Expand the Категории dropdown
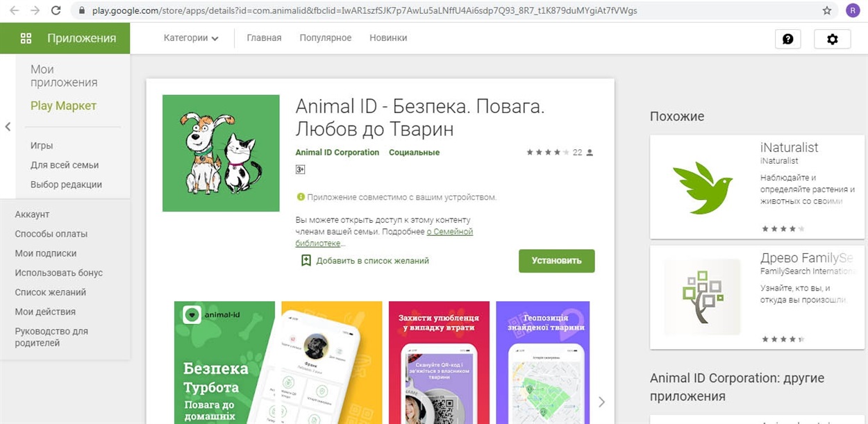Image resolution: width=868 pixels, height=424 pixels. 191,38
